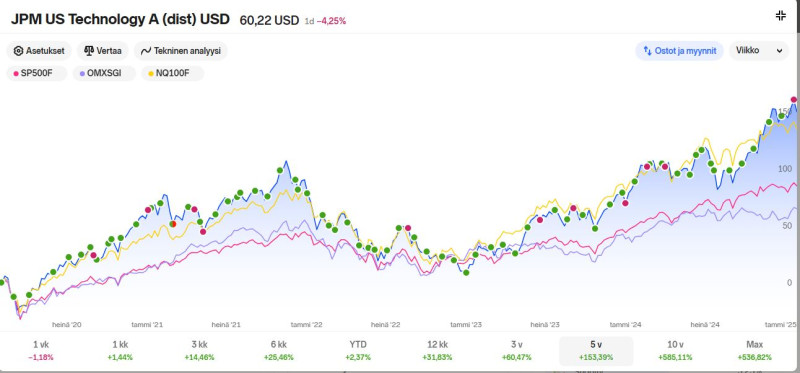Open Vertaa compare tool
Image resolution: width=800 pixels, height=373 pixels.
(103, 51)
